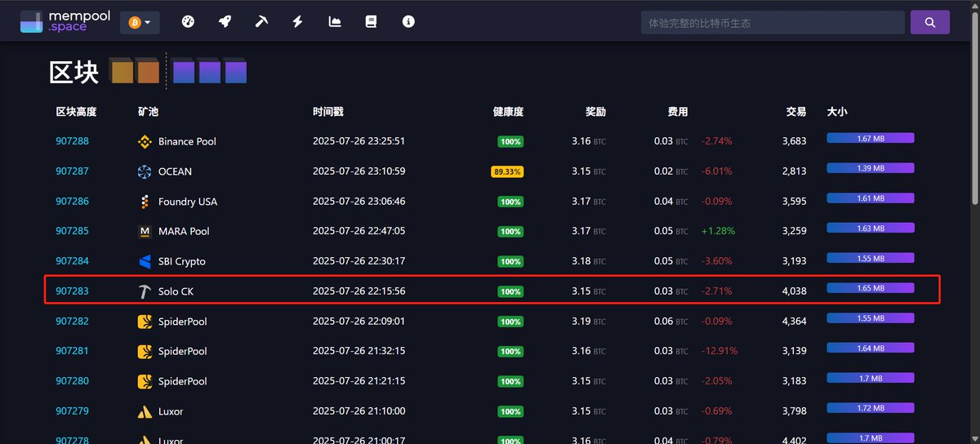Open the dashboard gauge icon

click(188, 22)
